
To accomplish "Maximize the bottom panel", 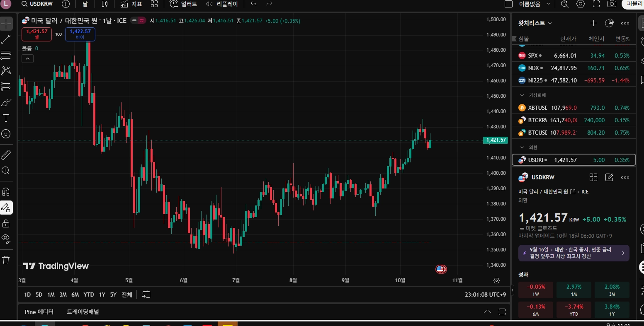I will pos(502,312).
